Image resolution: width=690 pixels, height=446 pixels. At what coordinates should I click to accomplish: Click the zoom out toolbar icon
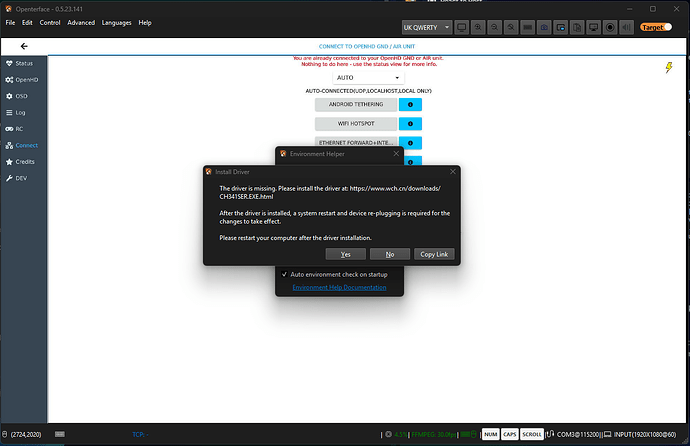(x=495, y=27)
